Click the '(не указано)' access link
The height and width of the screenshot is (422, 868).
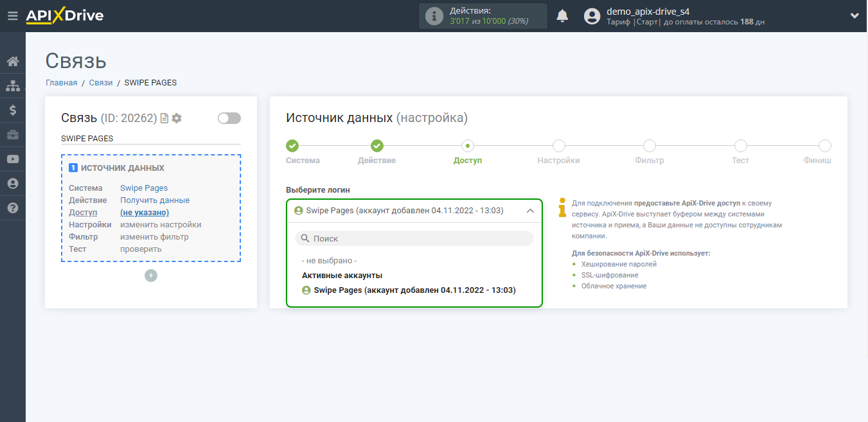click(145, 213)
